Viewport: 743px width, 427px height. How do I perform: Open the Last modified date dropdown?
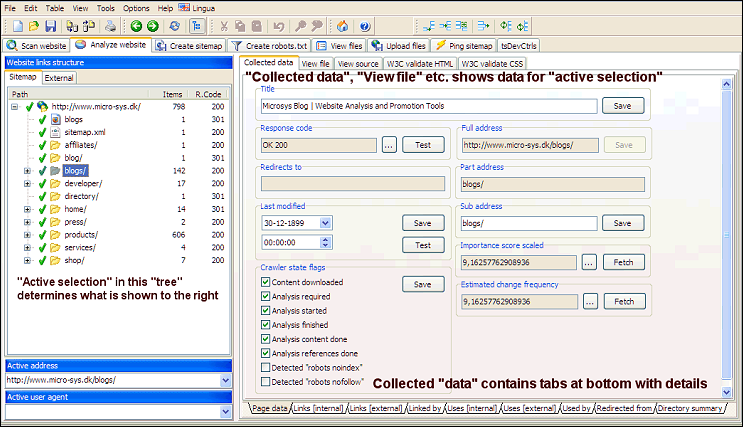click(x=326, y=223)
